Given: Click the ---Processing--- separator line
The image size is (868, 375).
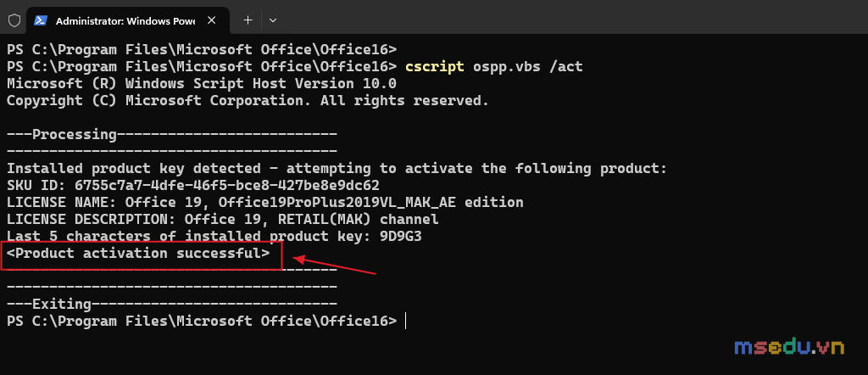Looking at the screenshot, I should (x=172, y=135).
